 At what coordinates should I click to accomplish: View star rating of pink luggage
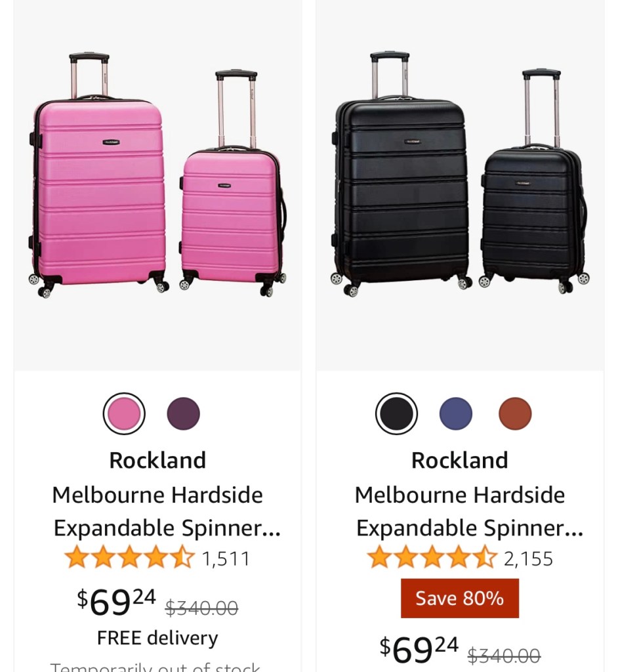(x=129, y=558)
